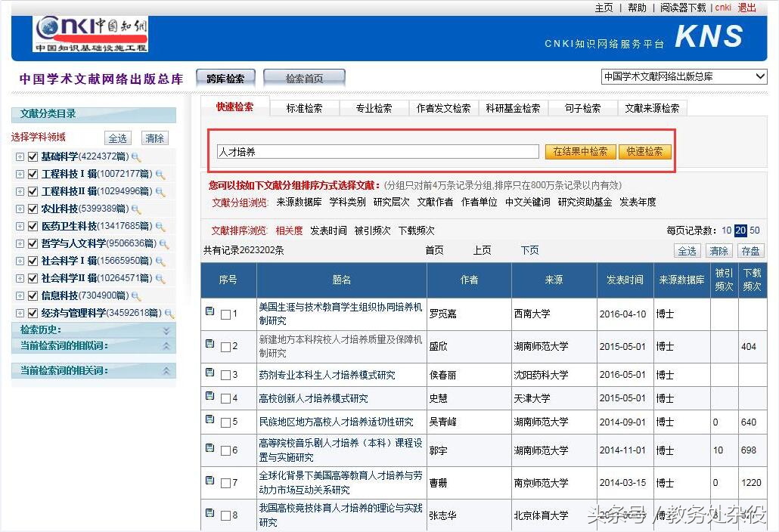The image size is (779, 532).
Task: Click the 退出 logout link
Action: tap(744, 8)
